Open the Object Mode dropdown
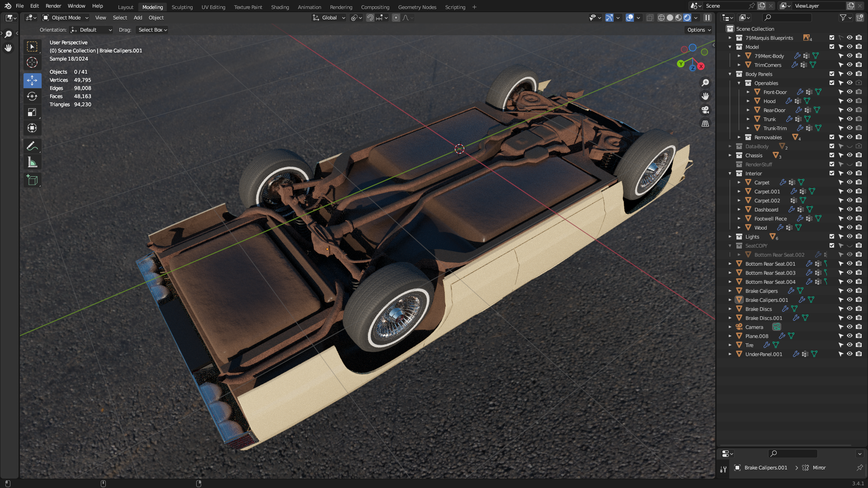This screenshot has height=488, width=868. [66, 18]
